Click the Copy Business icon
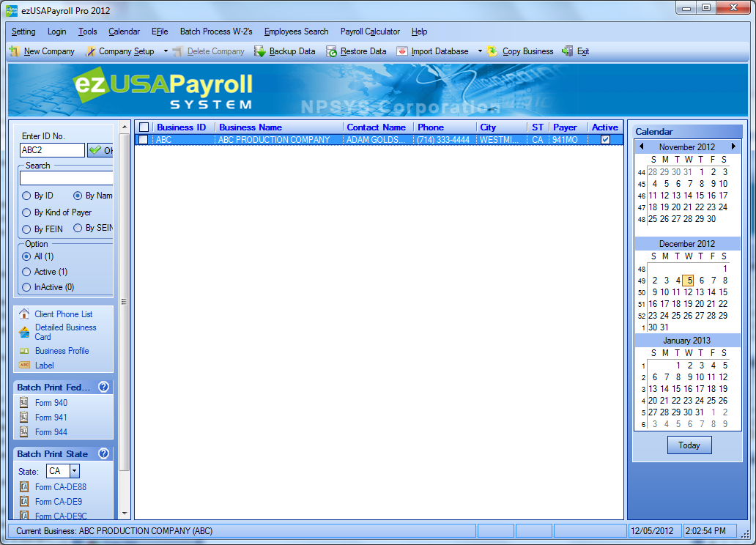Image resolution: width=756 pixels, height=545 pixels. (492, 51)
